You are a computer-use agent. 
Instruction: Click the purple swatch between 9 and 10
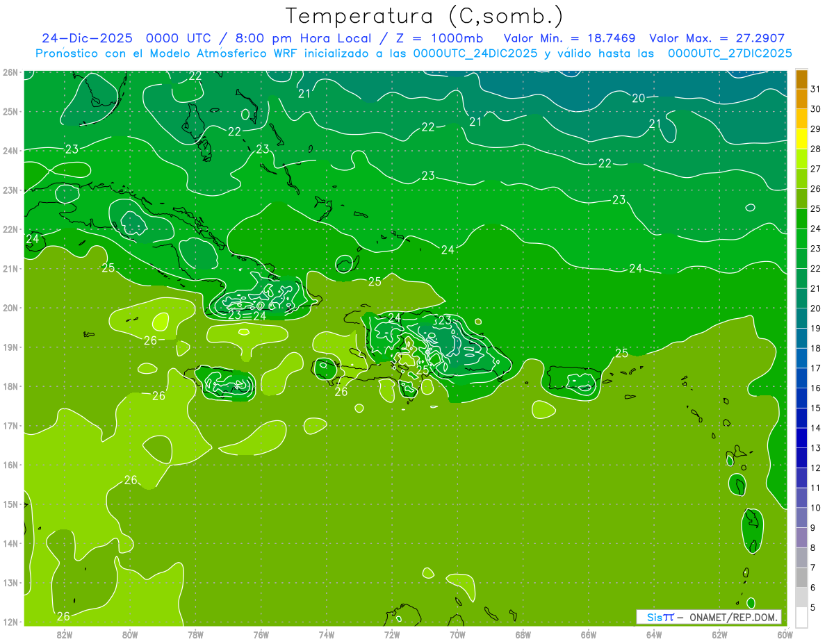click(801, 518)
